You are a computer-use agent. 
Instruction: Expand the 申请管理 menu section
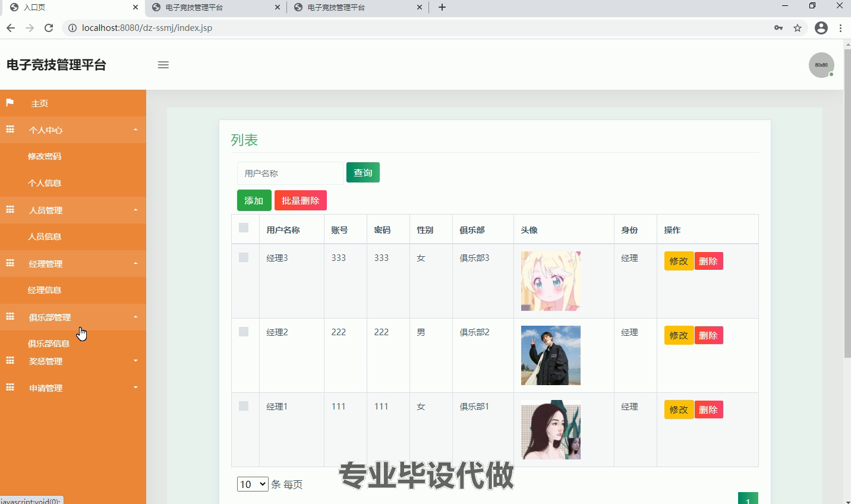tap(135, 388)
